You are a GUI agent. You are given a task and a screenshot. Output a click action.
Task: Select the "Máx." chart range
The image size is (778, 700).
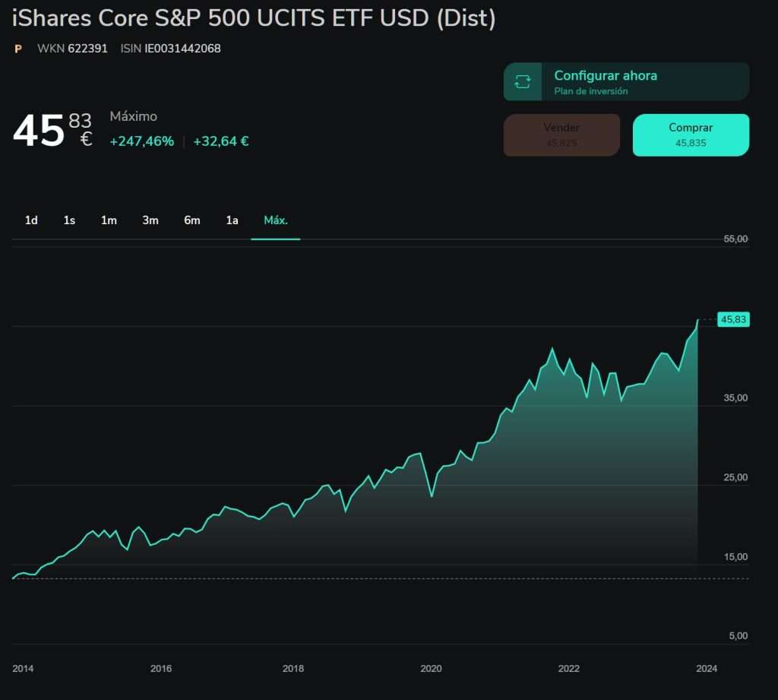[275, 220]
